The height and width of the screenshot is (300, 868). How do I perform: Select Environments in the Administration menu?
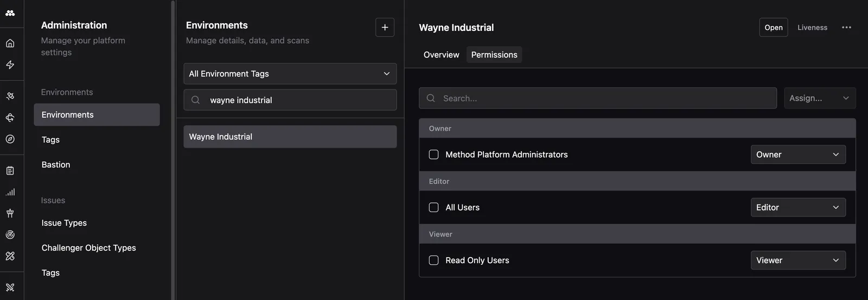97,115
